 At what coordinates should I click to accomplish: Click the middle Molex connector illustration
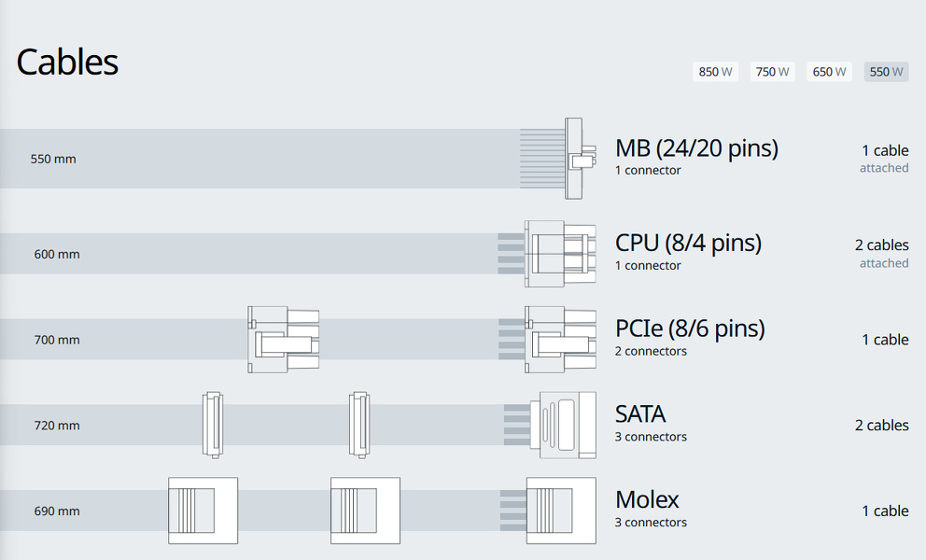point(365,511)
